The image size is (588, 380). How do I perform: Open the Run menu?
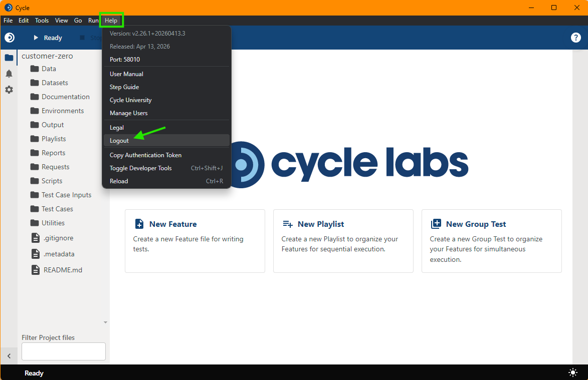click(93, 20)
